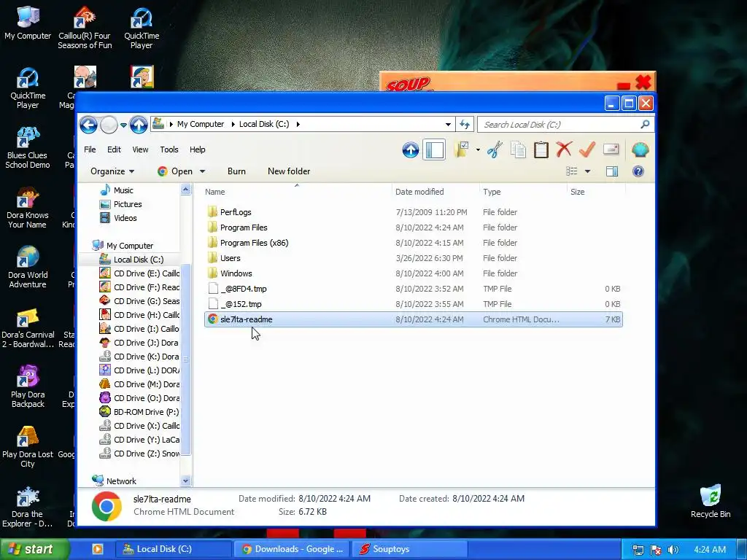Screen dimensions: 747x560
Task: Open the Blues Clues School Demo desktop shortcut
Action: point(28,147)
